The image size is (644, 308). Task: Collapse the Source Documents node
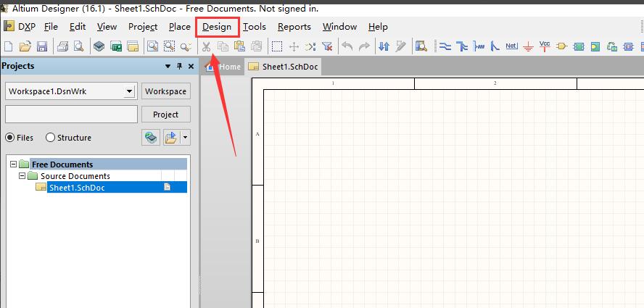pos(22,176)
